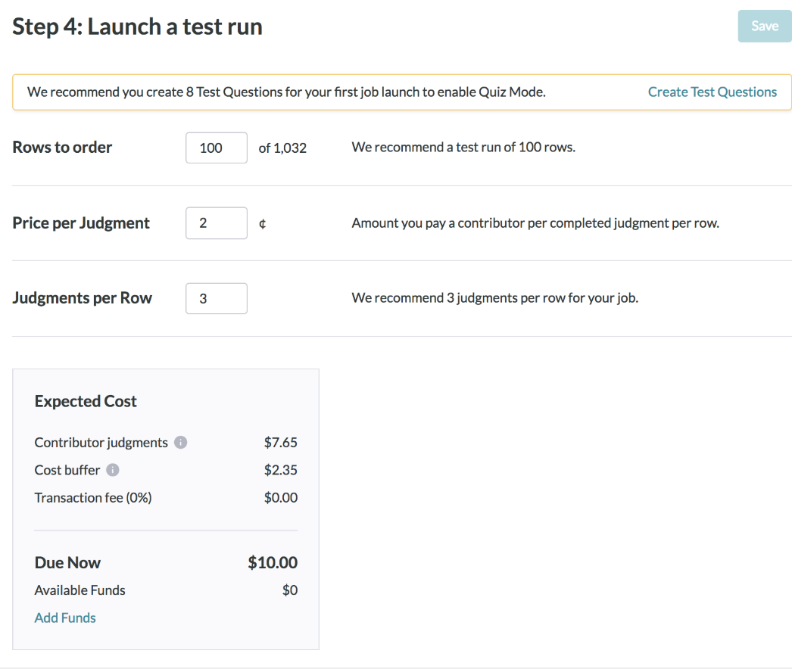The width and height of the screenshot is (792, 672).
Task: Click the 100 rows recommendation text
Action: pos(463,147)
